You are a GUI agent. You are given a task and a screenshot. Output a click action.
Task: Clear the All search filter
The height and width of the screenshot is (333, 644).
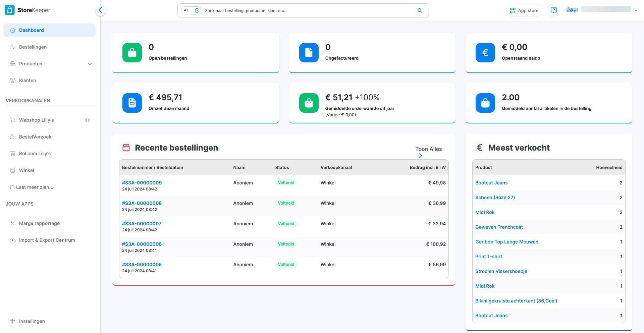197,10
